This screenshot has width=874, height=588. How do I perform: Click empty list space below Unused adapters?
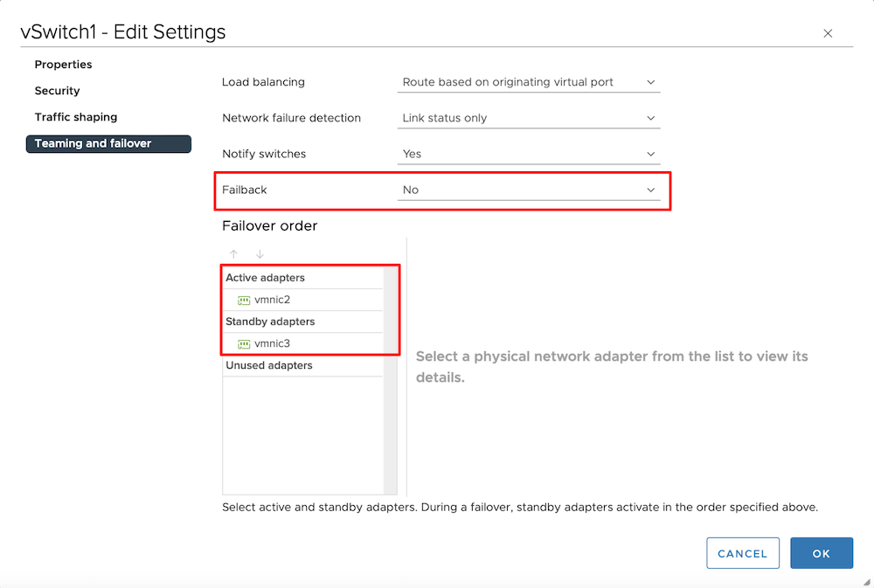[x=302, y=437]
